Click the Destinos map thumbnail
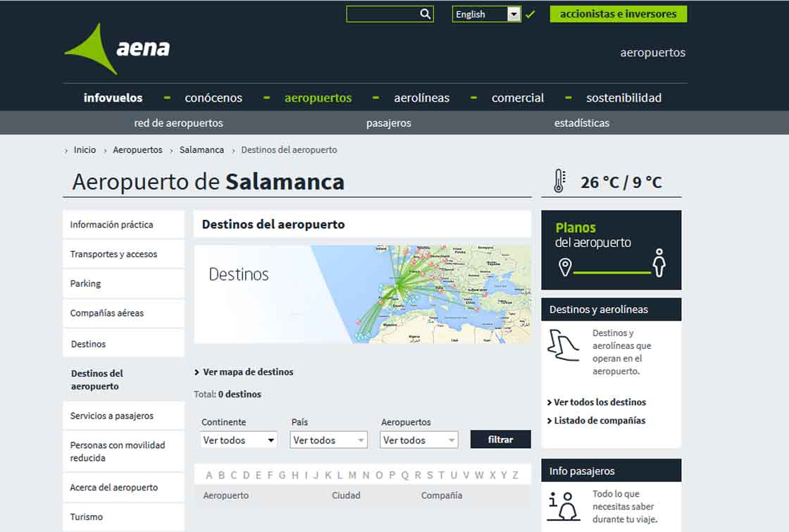Viewport: 789px width, 532px height. (x=362, y=294)
